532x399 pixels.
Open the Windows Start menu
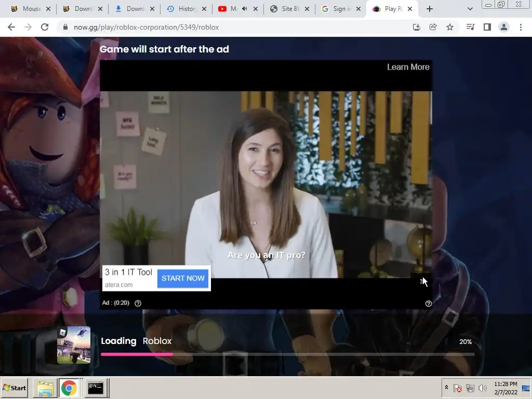(14, 388)
